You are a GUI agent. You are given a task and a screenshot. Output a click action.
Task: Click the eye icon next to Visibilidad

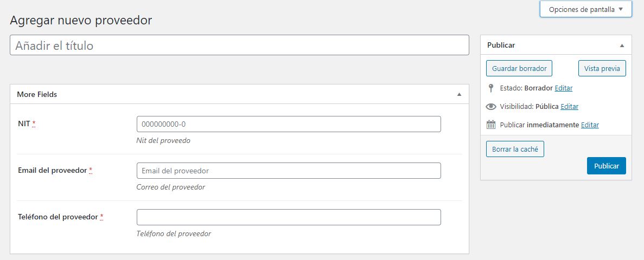coord(491,107)
